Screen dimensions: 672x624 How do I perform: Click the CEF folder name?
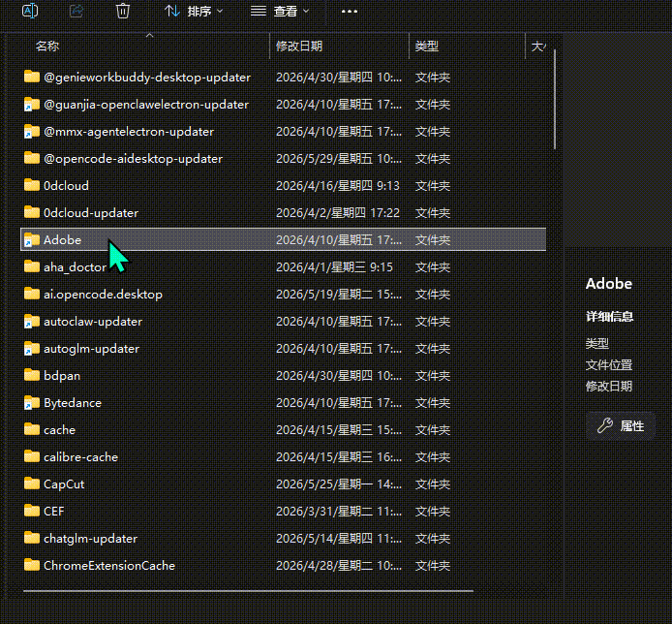(x=53, y=512)
